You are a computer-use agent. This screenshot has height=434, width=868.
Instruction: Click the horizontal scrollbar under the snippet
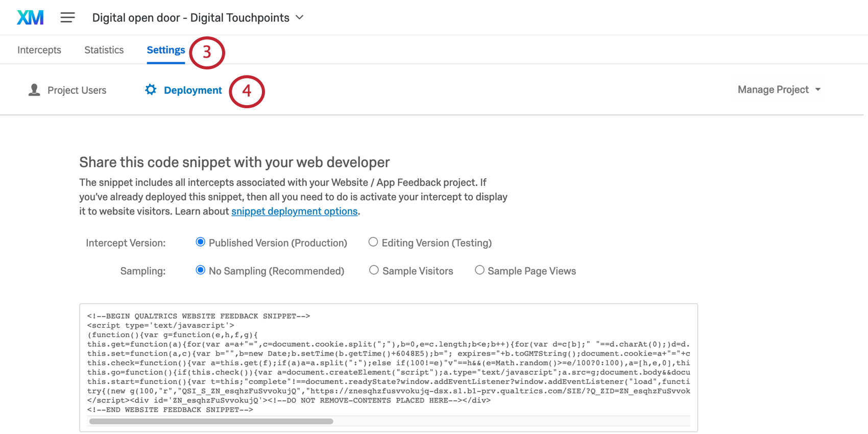(211, 422)
